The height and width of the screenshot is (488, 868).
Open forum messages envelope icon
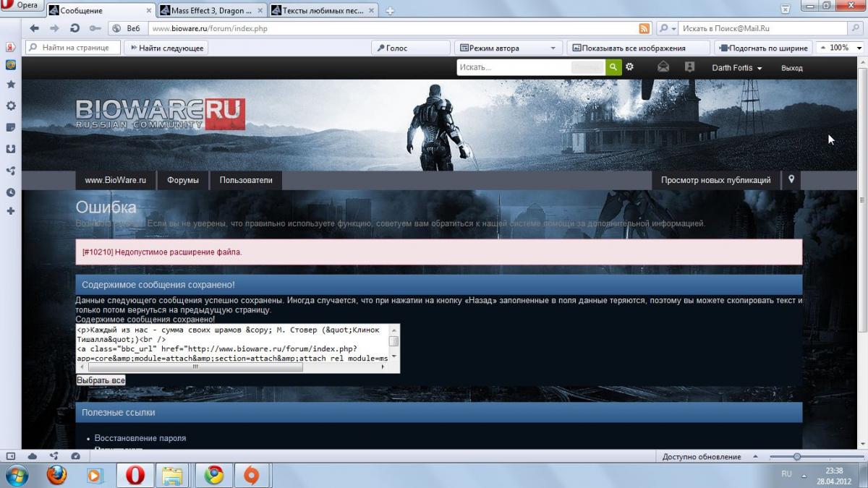663,67
